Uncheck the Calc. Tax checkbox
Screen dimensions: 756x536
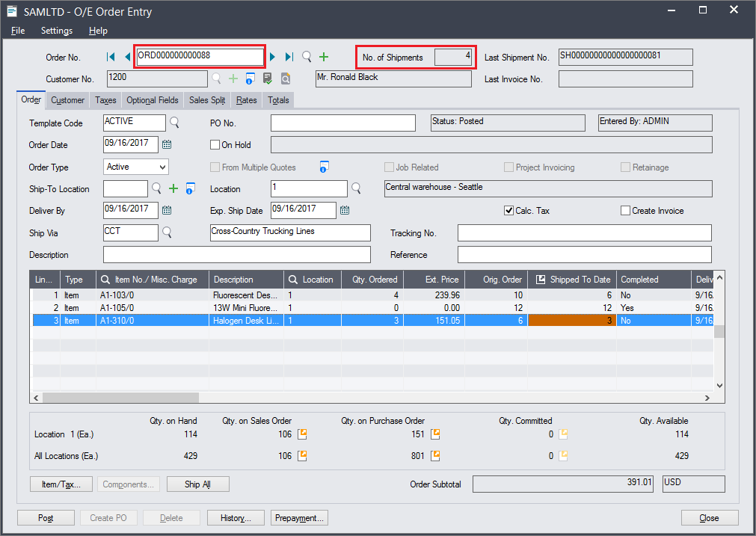pyautogui.click(x=508, y=211)
